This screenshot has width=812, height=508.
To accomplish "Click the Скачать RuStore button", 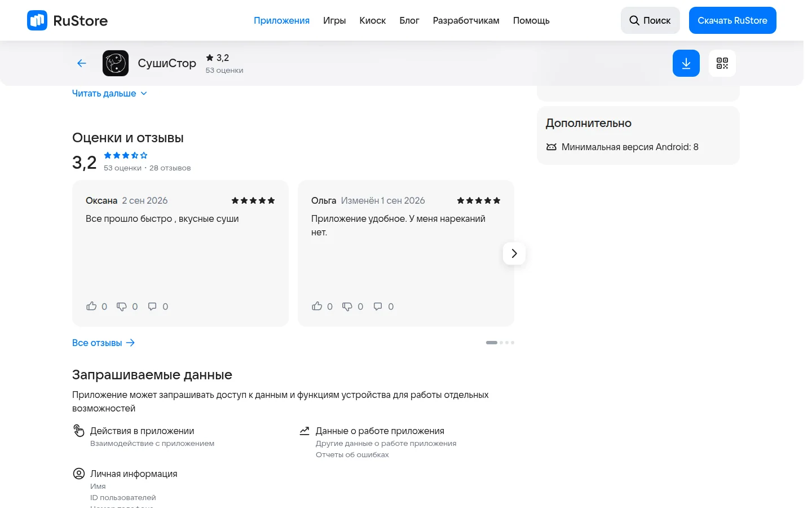I will click(x=732, y=20).
